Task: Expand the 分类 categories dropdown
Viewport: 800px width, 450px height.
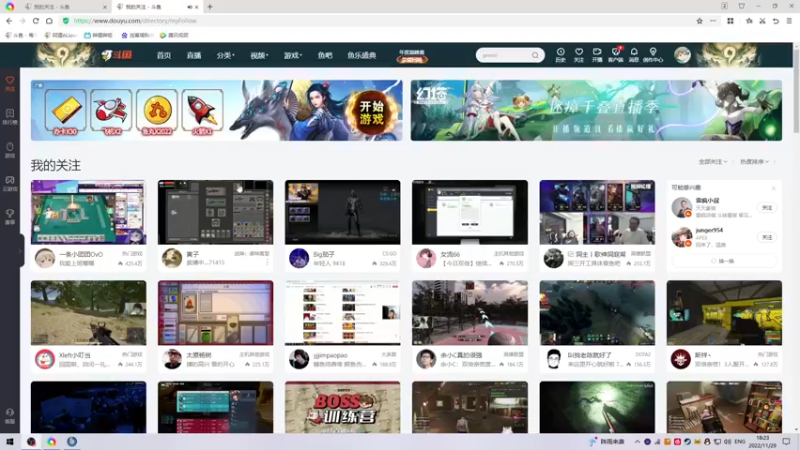Action: click(x=225, y=55)
